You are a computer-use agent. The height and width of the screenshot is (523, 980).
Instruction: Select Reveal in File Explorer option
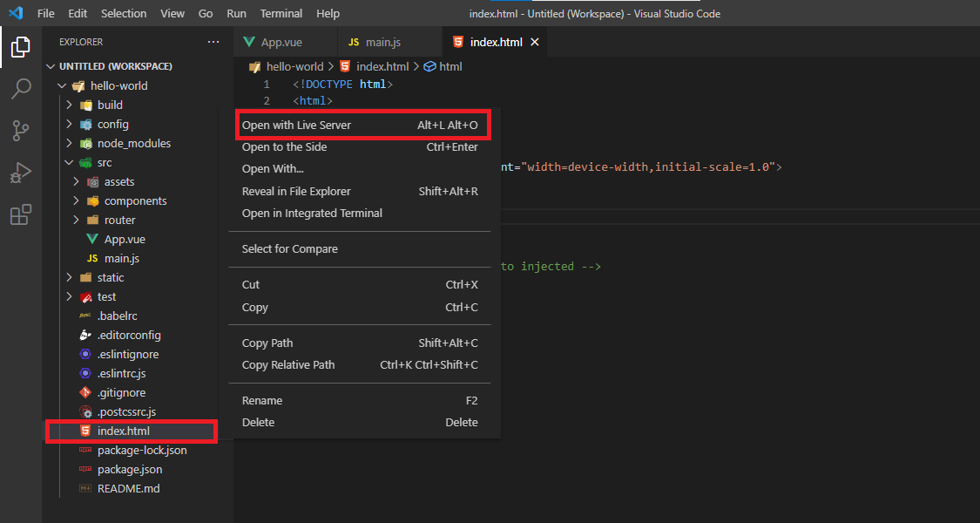point(296,192)
